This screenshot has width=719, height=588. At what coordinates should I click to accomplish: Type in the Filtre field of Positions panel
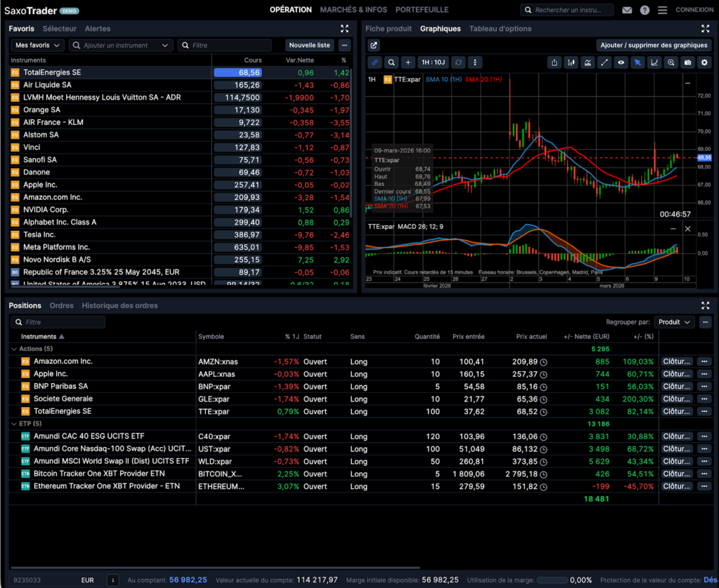(x=56, y=321)
